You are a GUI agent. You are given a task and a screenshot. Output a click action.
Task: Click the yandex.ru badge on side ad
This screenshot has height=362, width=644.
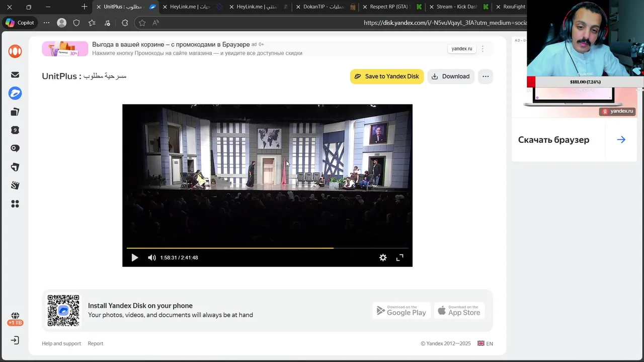(x=617, y=111)
